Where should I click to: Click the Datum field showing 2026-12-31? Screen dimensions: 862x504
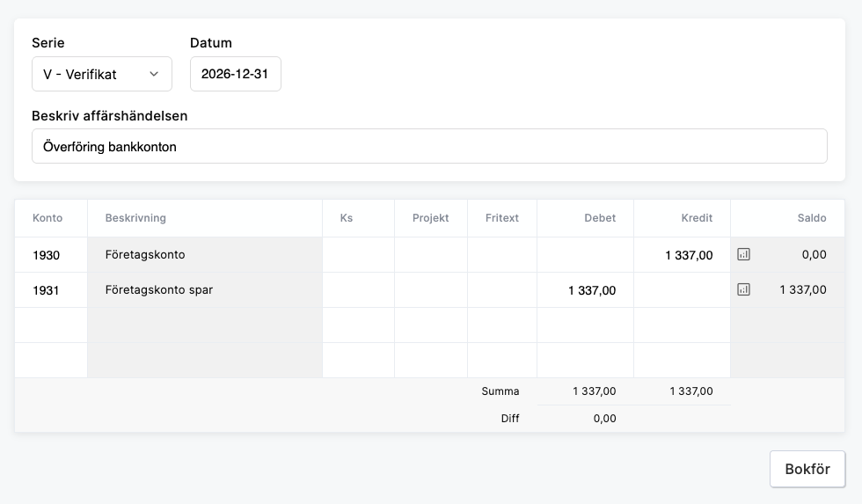point(235,74)
